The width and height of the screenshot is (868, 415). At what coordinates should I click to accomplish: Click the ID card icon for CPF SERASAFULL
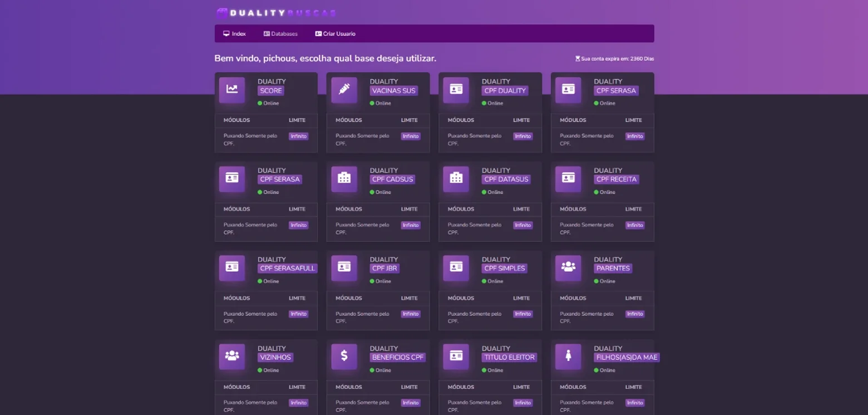(232, 268)
